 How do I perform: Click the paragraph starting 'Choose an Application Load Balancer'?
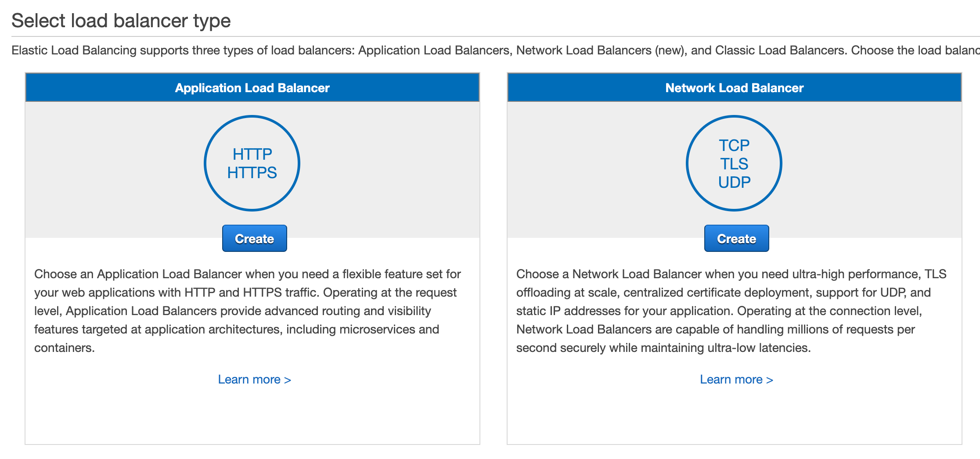(x=248, y=311)
